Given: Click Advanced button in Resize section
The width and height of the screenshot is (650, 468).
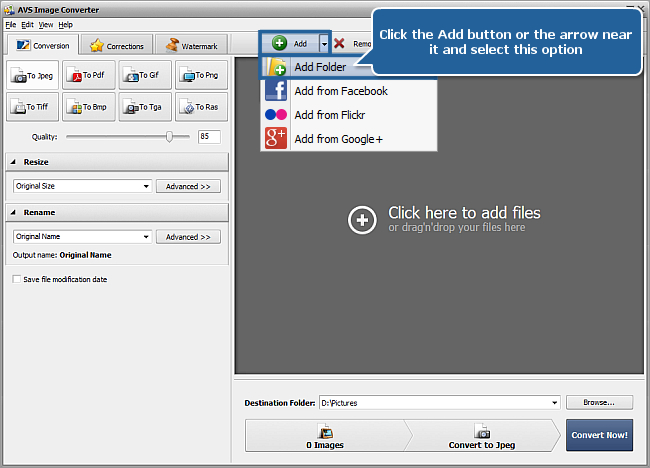Looking at the screenshot, I should pos(188,187).
